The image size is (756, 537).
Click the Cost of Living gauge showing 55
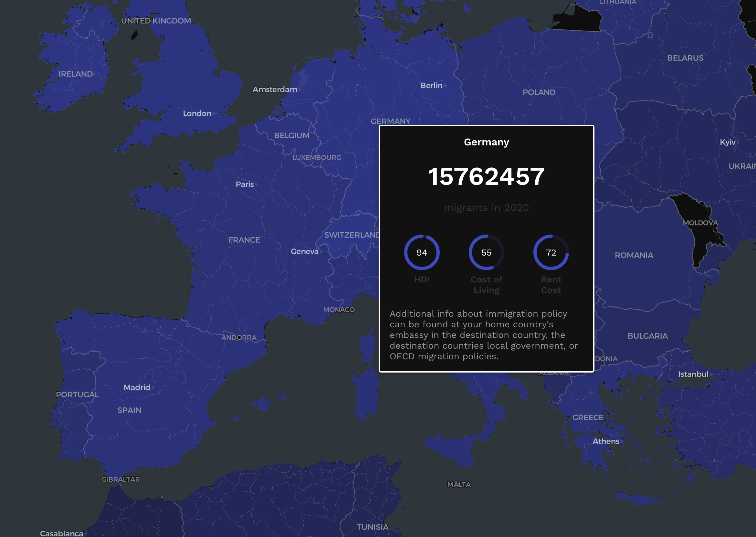pyautogui.click(x=486, y=252)
